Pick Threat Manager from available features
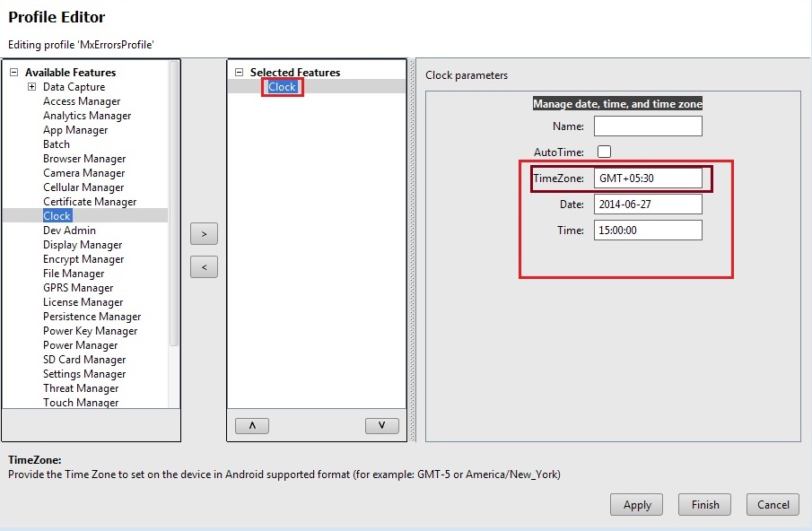 [x=81, y=388]
